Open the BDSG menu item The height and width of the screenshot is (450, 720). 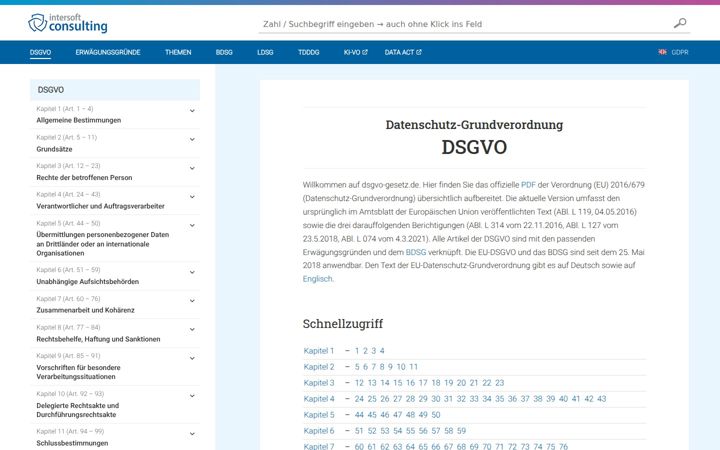[x=224, y=52]
